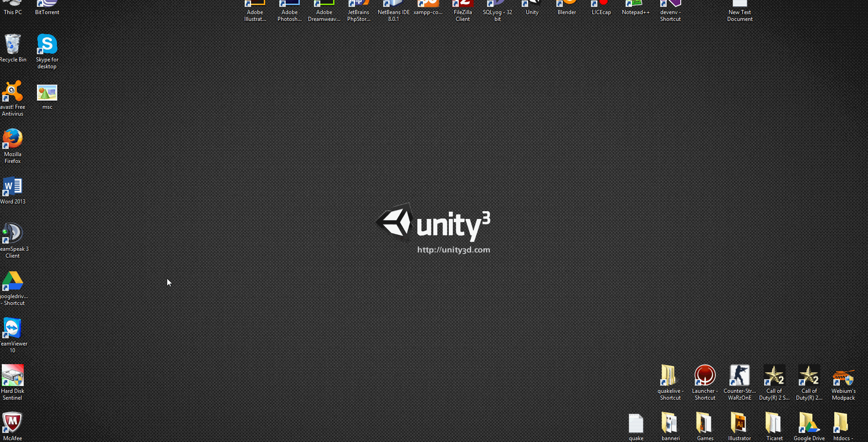Select the Google Drive folder icon
The height and width of the screenshot is (442, 868).
pos(809,427)
